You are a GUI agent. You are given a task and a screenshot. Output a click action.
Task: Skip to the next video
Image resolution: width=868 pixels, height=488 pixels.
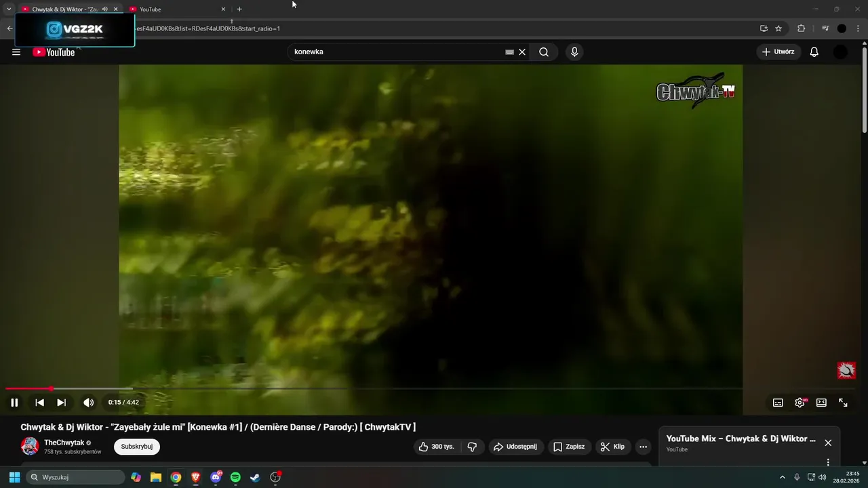61,403
